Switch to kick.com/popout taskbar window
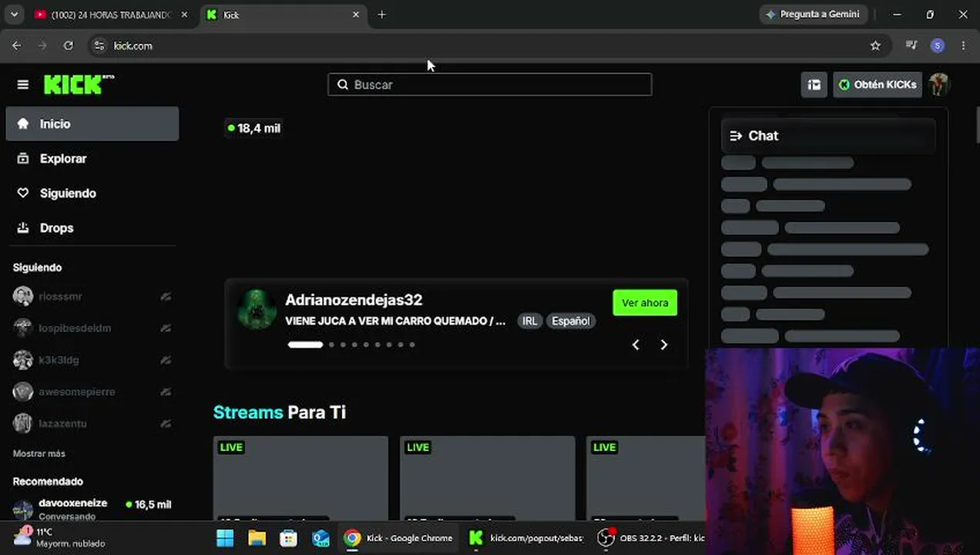The width and height of the screenshot is (980, 555). 527,538
